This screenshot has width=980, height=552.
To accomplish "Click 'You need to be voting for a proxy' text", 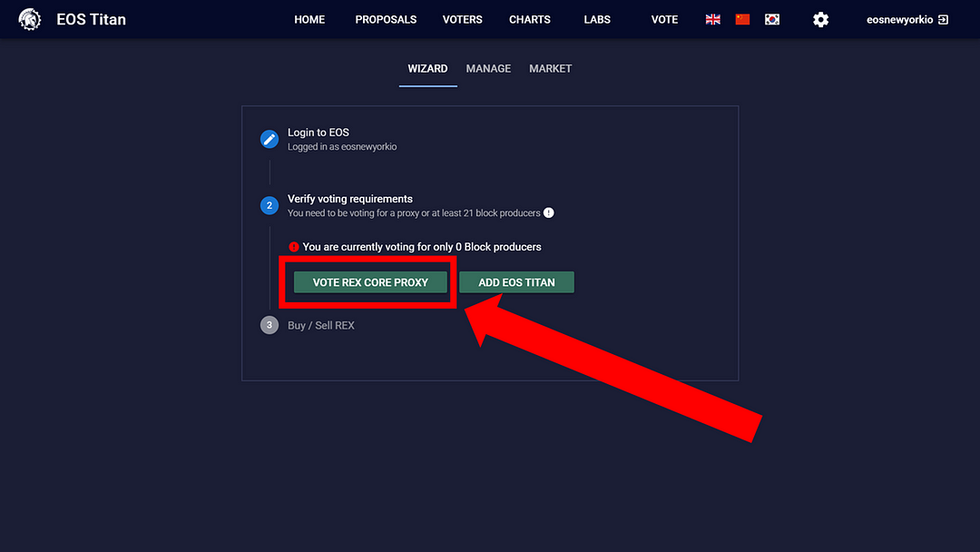I will coord(414,213).
